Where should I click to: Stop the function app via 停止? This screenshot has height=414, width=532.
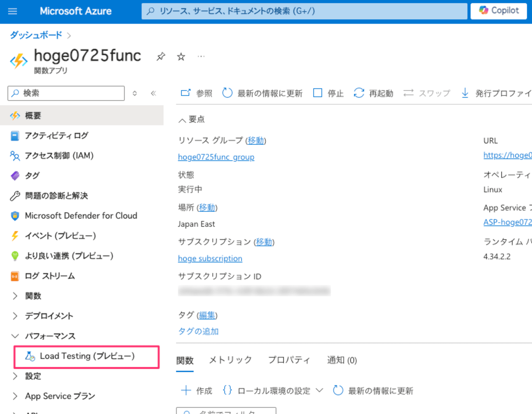tap(328, 93)
